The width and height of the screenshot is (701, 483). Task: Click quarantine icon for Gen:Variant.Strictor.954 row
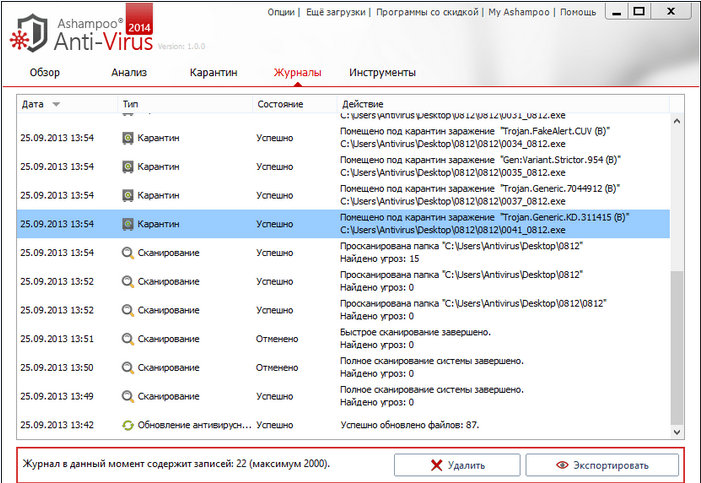click(128, 167)
